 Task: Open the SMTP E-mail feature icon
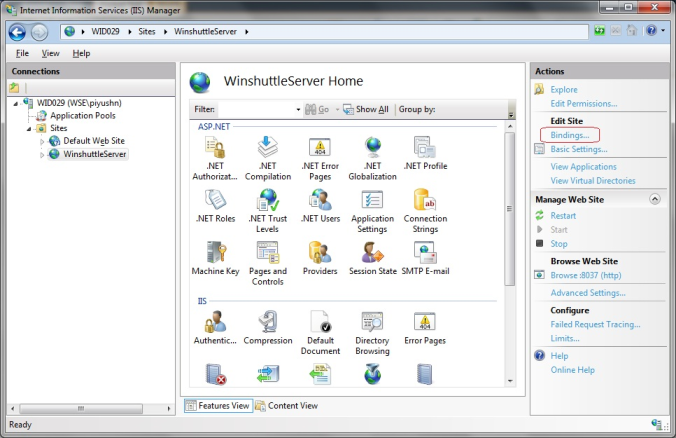[x=425, y=258]
